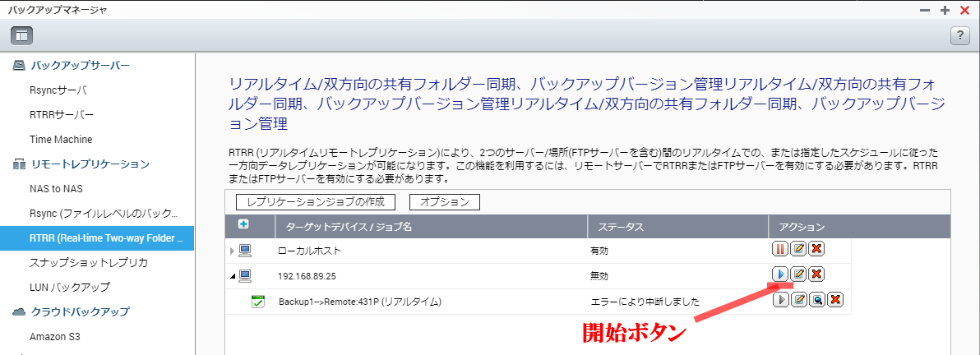Select the バックアップサーバー section heading
Screen dimensions: 980x355
pyautogui.click(x=80, y=65)
